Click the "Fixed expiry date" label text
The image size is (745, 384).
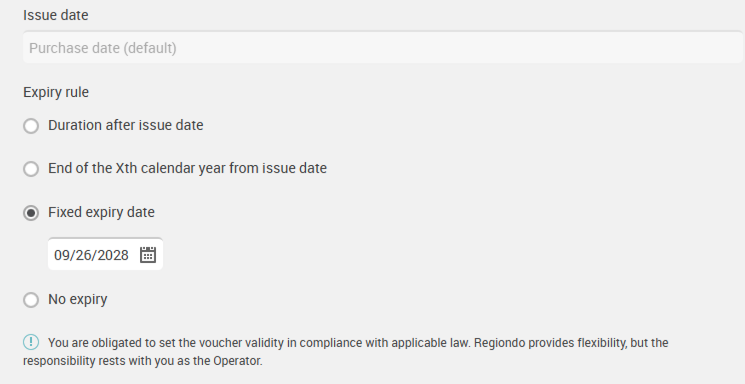coord(101,212)
